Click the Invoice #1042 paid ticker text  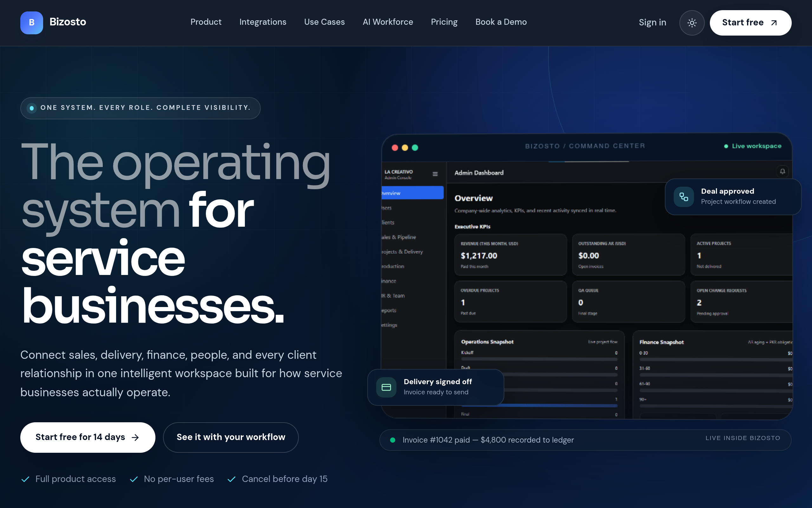(x=488, y=440)
